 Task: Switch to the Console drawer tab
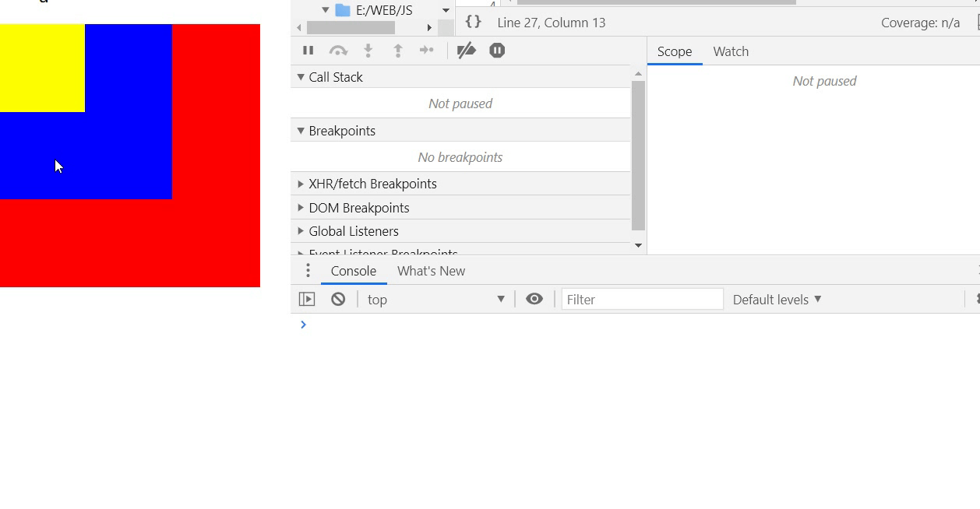[x=354, y=271]
